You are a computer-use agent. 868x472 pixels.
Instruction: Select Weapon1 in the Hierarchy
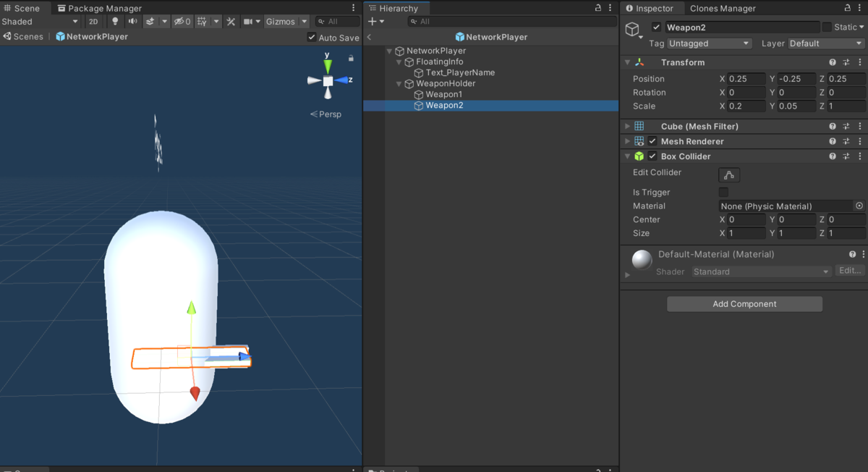[x=443, y=95]
